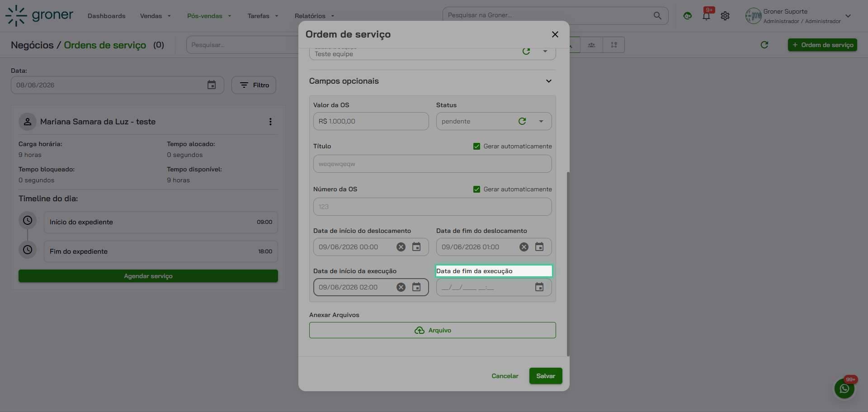Open the green chat face icon in the header

tap(687, 16)
